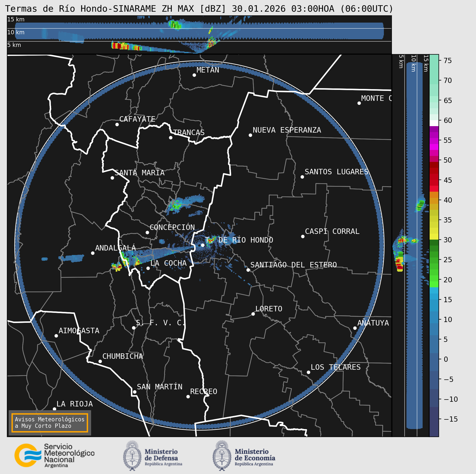The width and height of the screenshot is (476, 474).
Task: Click the Los Telares marker dot
Action: pos(308,372)
